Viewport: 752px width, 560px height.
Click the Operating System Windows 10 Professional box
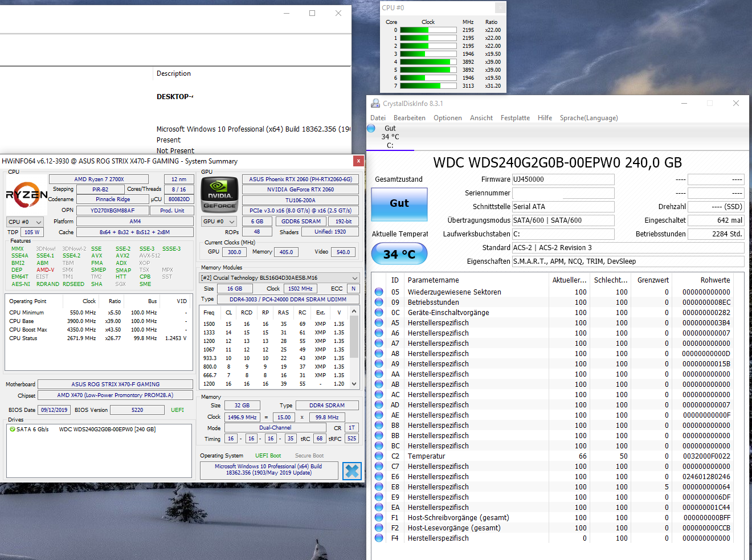(269, 470)
